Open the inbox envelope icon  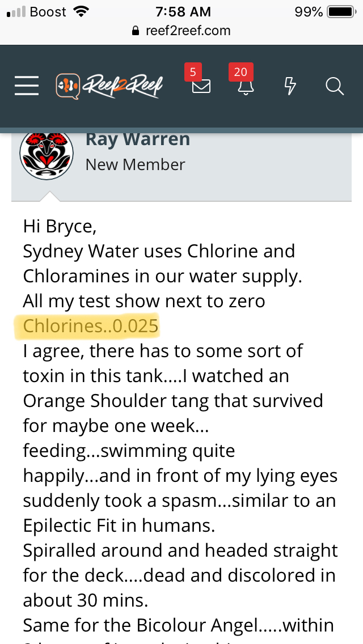[x=201, y=87]
